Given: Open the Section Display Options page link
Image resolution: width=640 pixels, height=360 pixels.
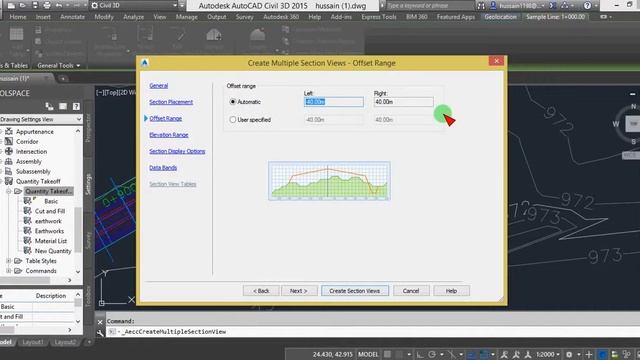Looking at the screenshot, I should 177,151.
